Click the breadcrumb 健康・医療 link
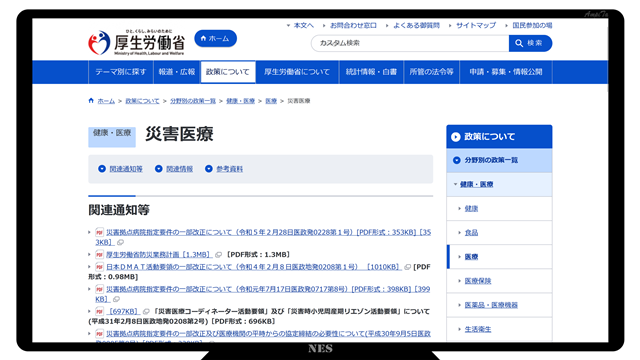The width and height of the screenshot is (640, 360). 240,101
